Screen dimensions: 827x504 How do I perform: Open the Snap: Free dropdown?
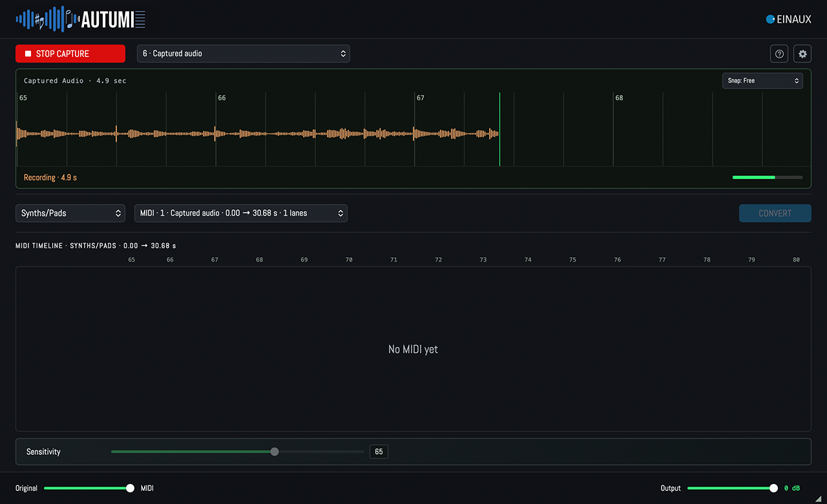coord(762,81)
